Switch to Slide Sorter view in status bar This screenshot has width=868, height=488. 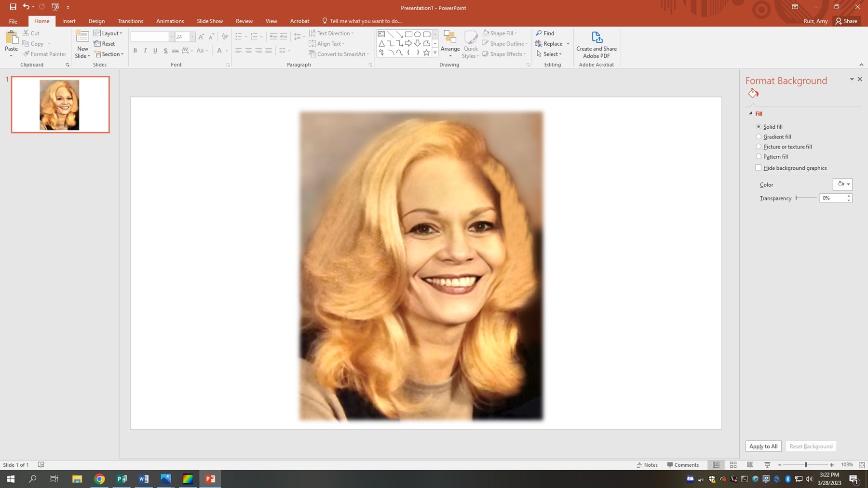tap(733, 465)
